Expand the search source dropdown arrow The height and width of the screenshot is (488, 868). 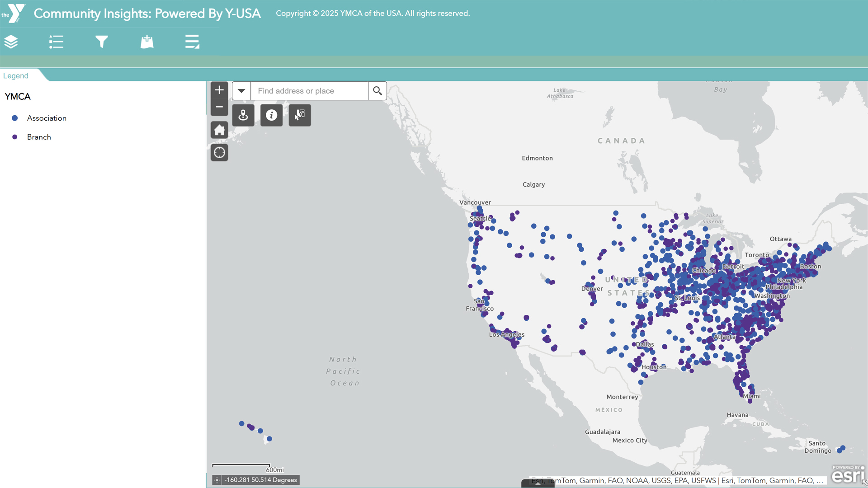point(241,91)
